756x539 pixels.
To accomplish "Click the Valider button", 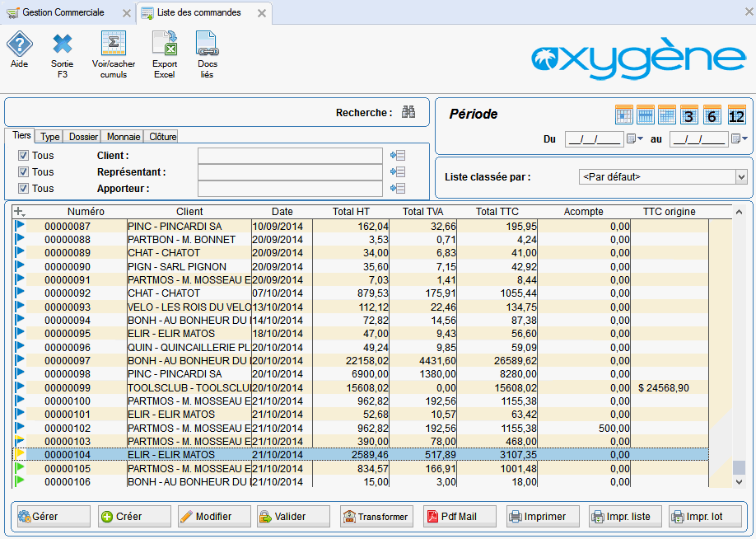I will click(x=293, y=516).
